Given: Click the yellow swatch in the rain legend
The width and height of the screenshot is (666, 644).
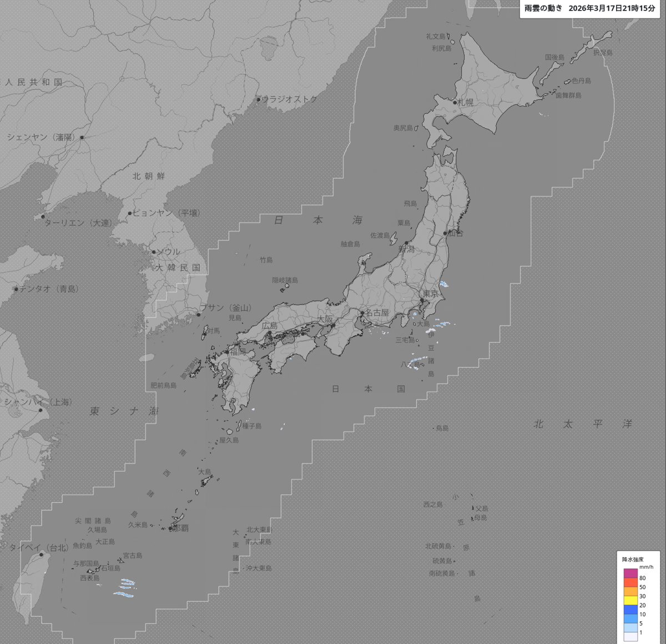Looking at the screenshot, I should tap(630, 601).
